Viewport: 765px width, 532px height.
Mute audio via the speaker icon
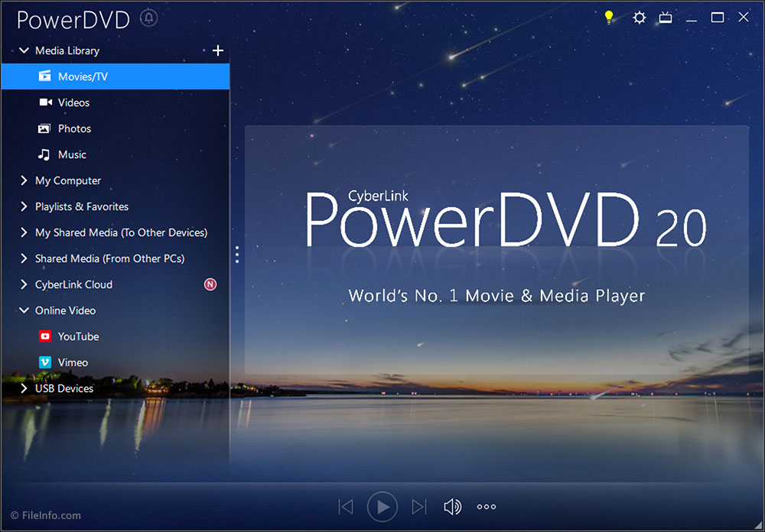[452, 506]
